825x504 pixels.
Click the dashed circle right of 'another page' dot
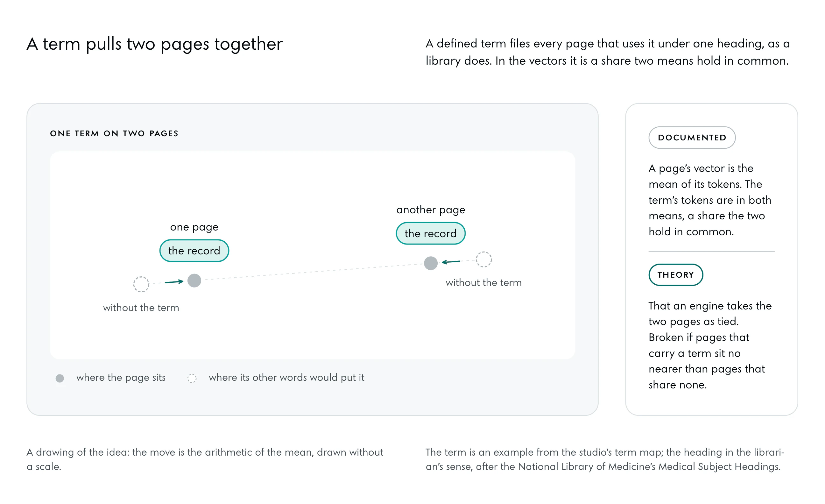483,259
